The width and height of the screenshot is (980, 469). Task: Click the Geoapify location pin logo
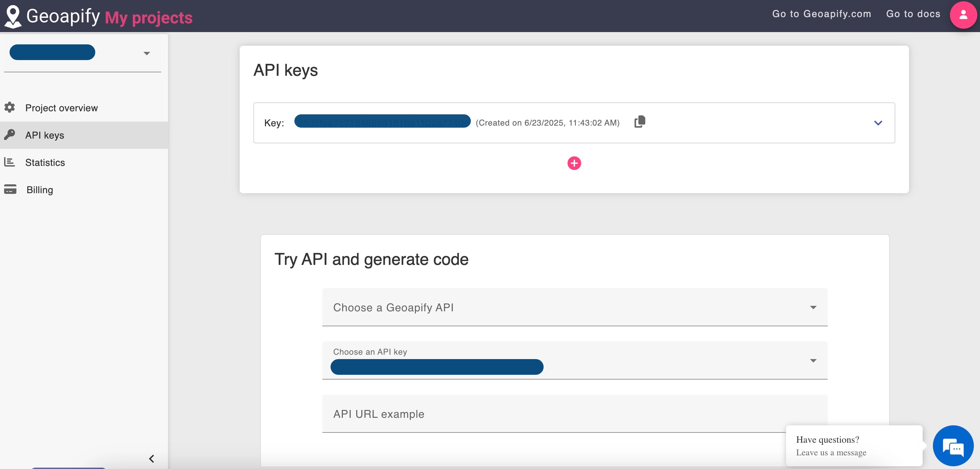click(13, 16)
